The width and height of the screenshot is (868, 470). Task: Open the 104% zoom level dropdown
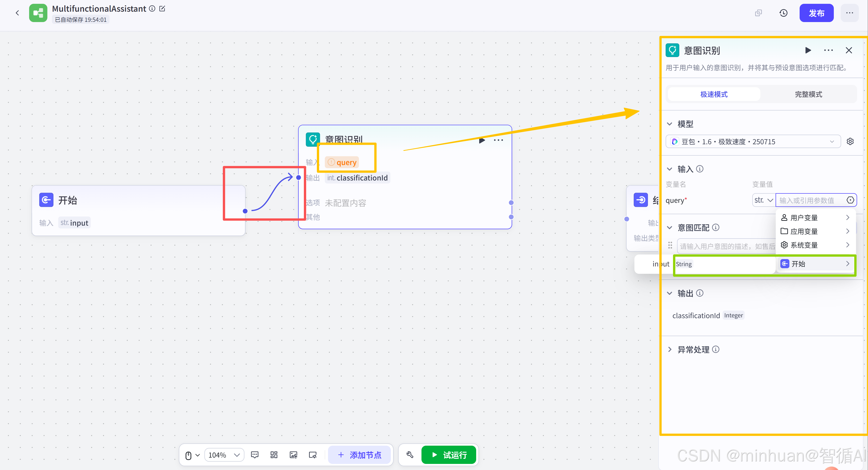click(224, 455)
